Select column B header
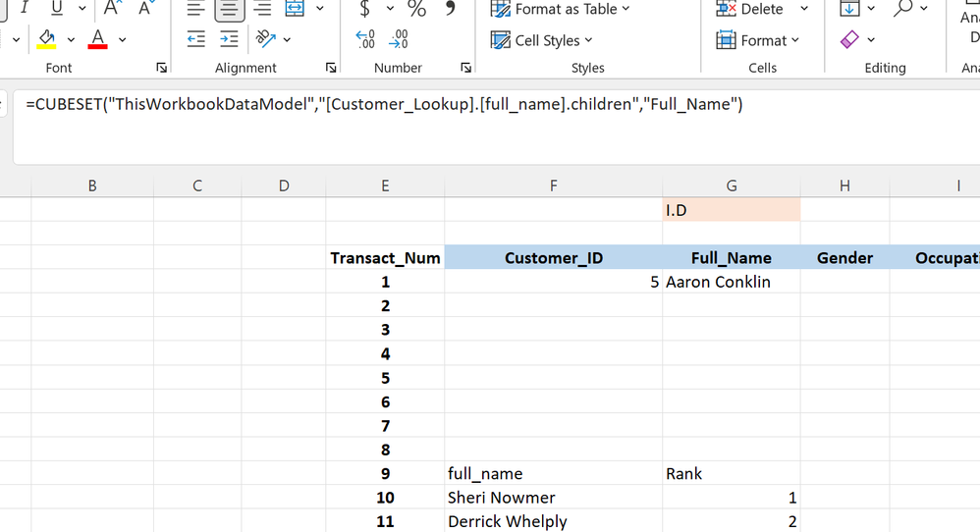This screenshot has height=532, width=980. click(x=92, y=186)
